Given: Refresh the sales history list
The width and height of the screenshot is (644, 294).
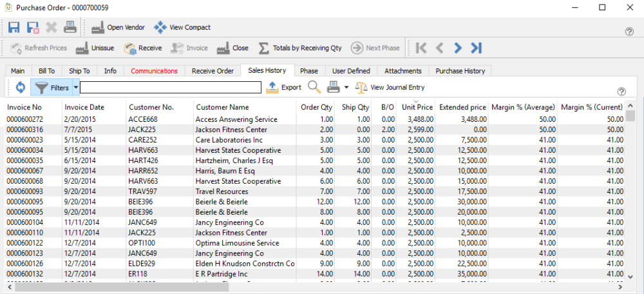Looking at the screenshot, I should [x=20, y=88].
